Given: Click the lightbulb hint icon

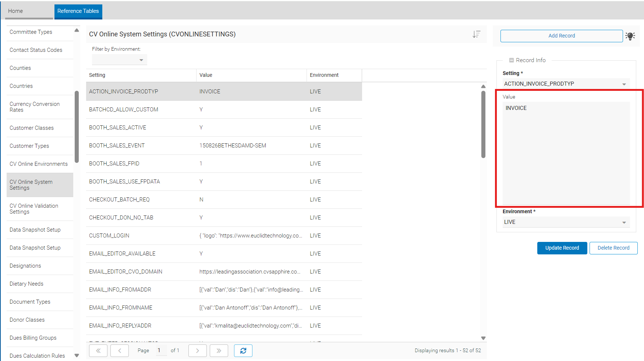Looking at the screenshot, I should (630, 36).
